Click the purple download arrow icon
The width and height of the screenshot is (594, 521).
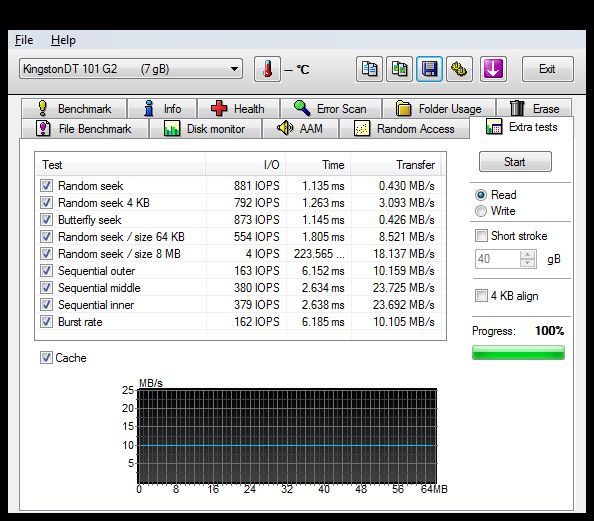click(x=493, y=69)
